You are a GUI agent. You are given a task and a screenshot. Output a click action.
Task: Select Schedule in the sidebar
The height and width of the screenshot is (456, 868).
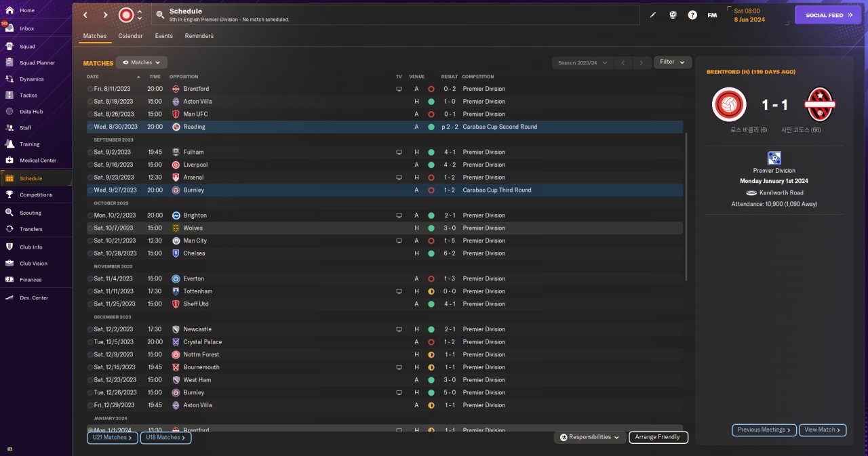pos(36,178)
